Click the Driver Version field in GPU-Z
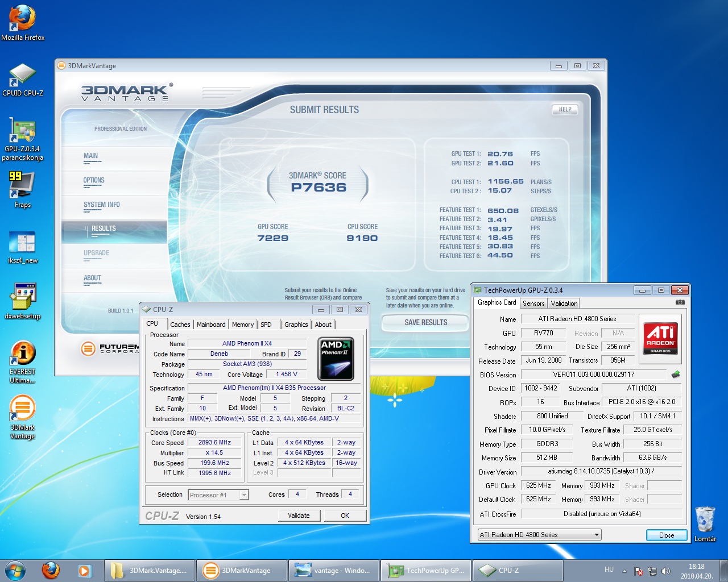 coord(602,471)
